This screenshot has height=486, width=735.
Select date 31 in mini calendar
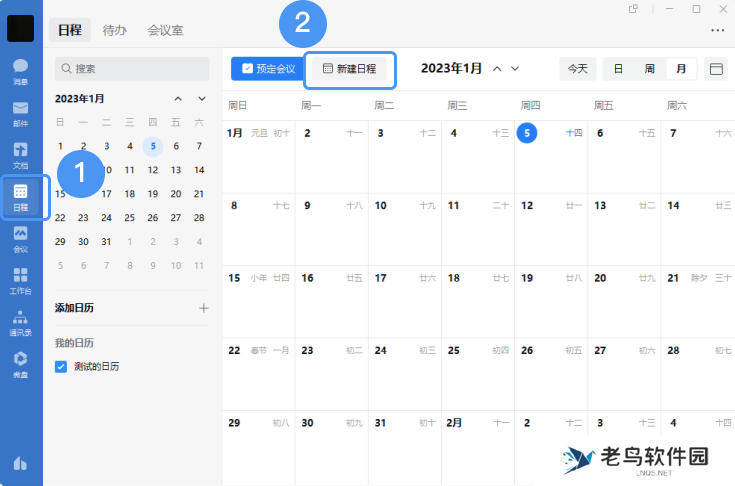tap(106, 242)
